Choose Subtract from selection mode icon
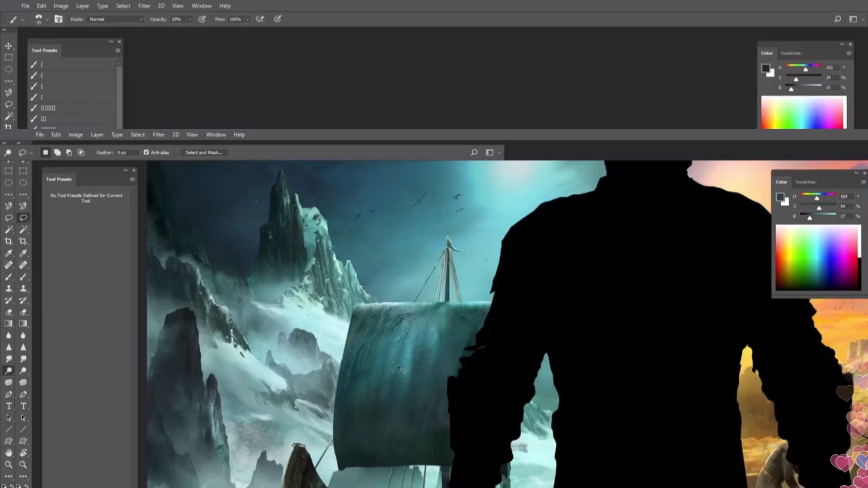Image resolution: width=868 pixels, height=488 pixels. coord(69,153)
